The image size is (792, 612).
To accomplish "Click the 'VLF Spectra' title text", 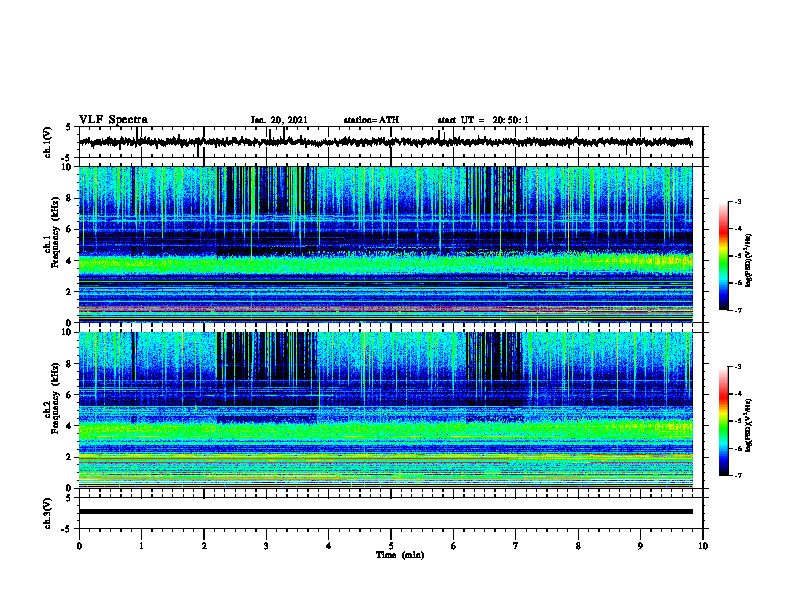I will [x=113, y=120].
